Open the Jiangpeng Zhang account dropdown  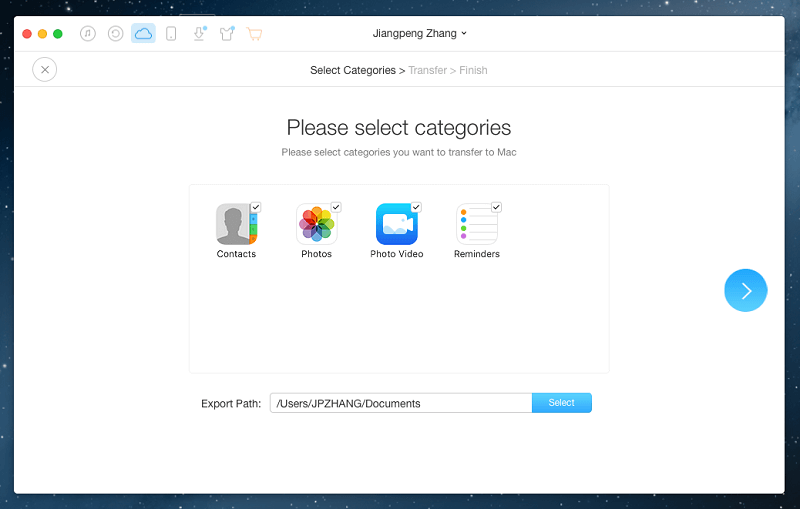(x=419, y=34)
